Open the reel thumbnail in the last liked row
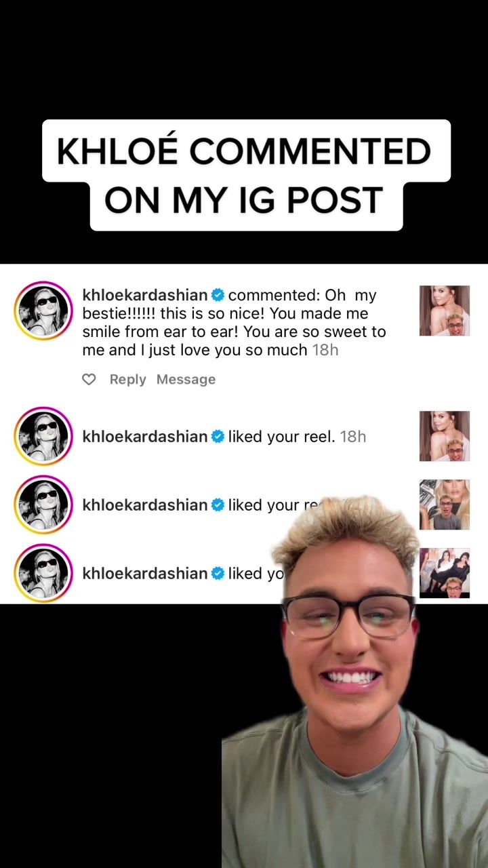Image resolution: width=488 pixels, height=868 pixels. click(x=445, y=573)
